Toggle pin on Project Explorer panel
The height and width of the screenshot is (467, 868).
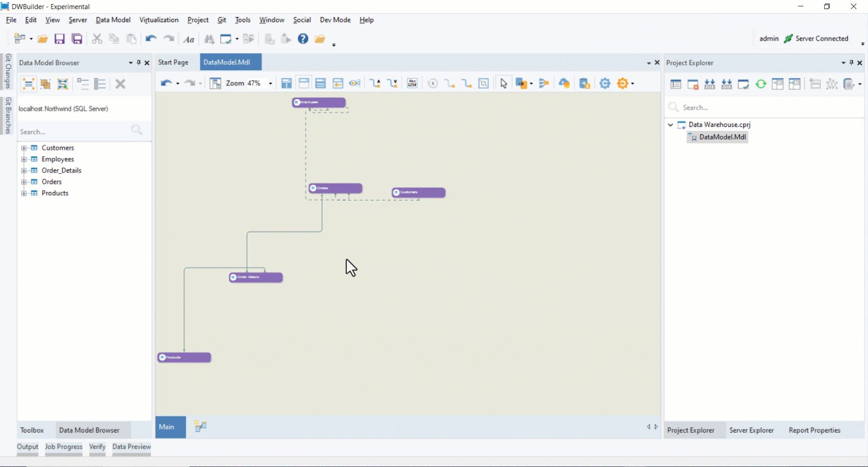click(x=851, y=63)
